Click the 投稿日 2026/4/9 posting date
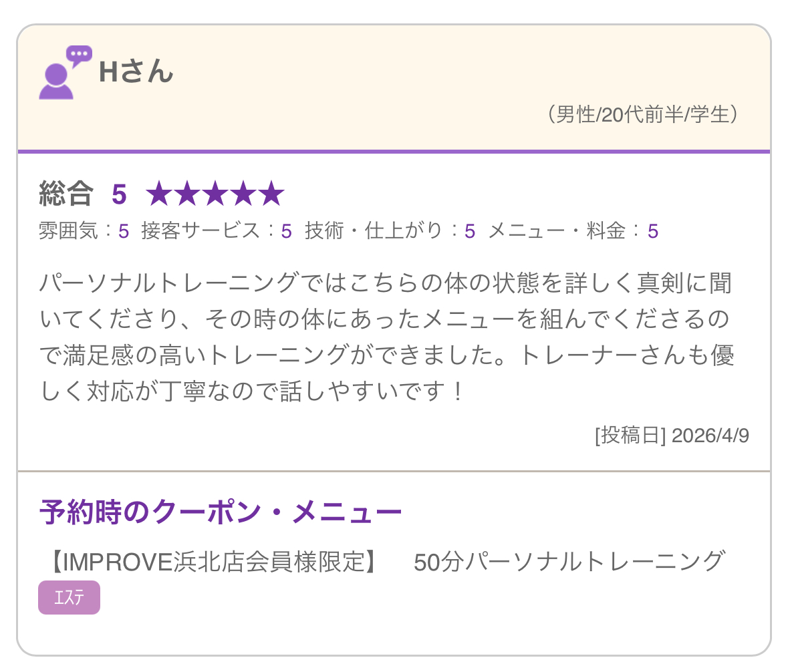This screenshot has height=672, width=788. click(672, 436)
